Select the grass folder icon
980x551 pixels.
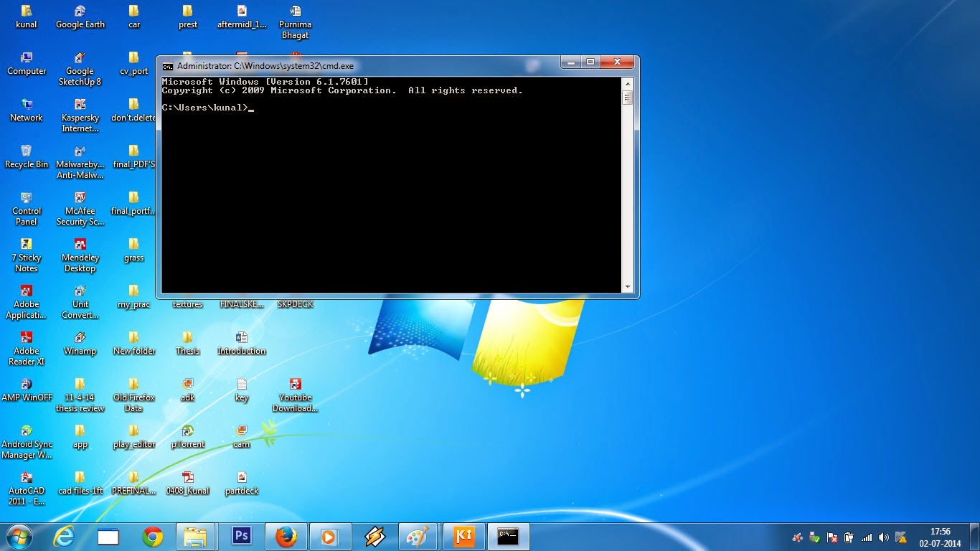[134, 250]
